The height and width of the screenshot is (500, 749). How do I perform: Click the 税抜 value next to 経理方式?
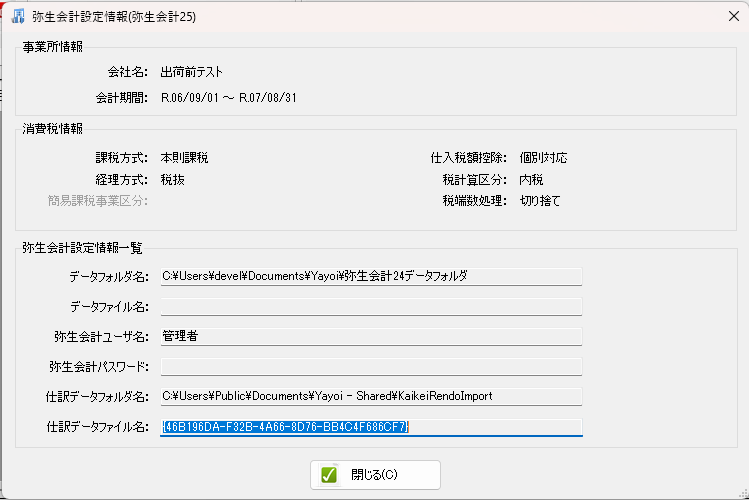coord(172,180)
